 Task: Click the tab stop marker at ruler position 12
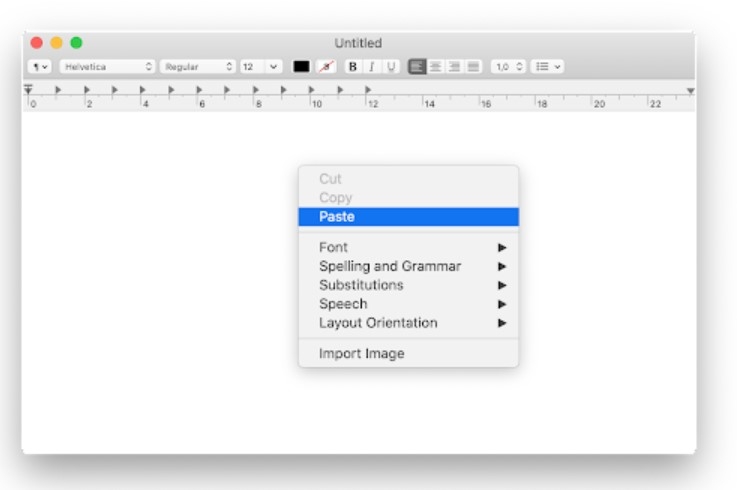[368, 89]
